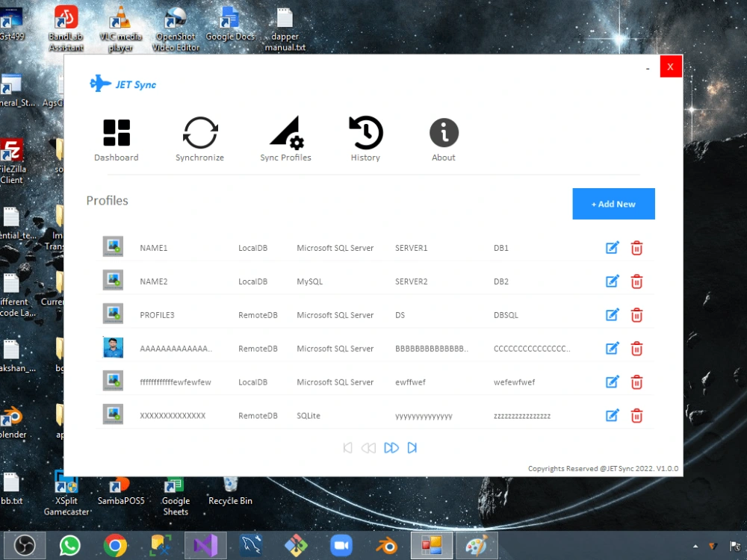Jump to the last profiles page
This screenshot has width=747, height=560.
pos(412,447)
